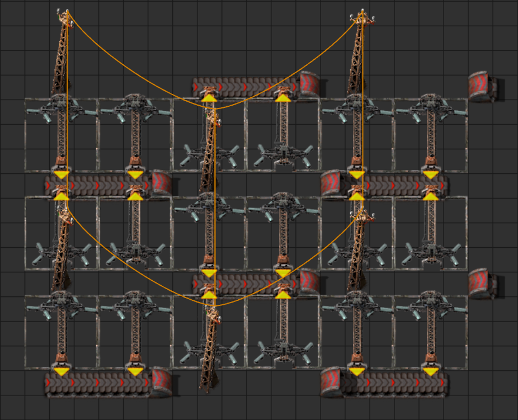Click the underground belt ending the lower center conveyor
518x420 pixels.
[310, 282]
